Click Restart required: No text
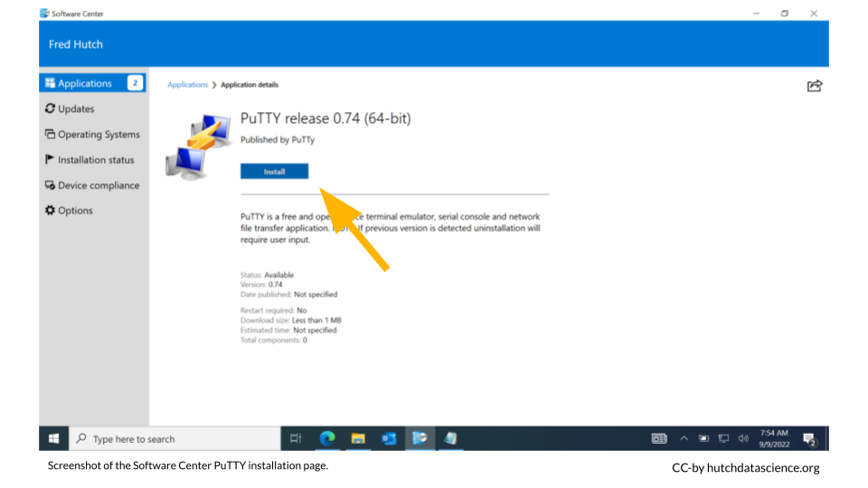The image size is (868, 488). click(273, 310)
